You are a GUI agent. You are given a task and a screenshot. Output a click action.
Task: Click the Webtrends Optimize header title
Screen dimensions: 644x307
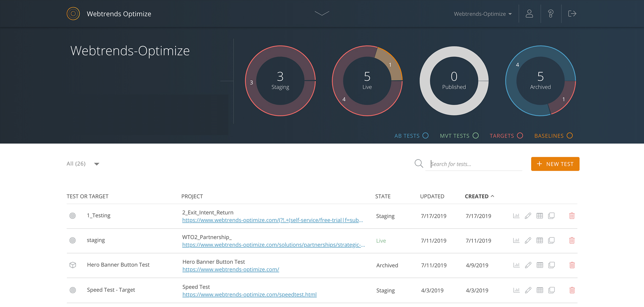pyautogui.click(x=119, y=14)
